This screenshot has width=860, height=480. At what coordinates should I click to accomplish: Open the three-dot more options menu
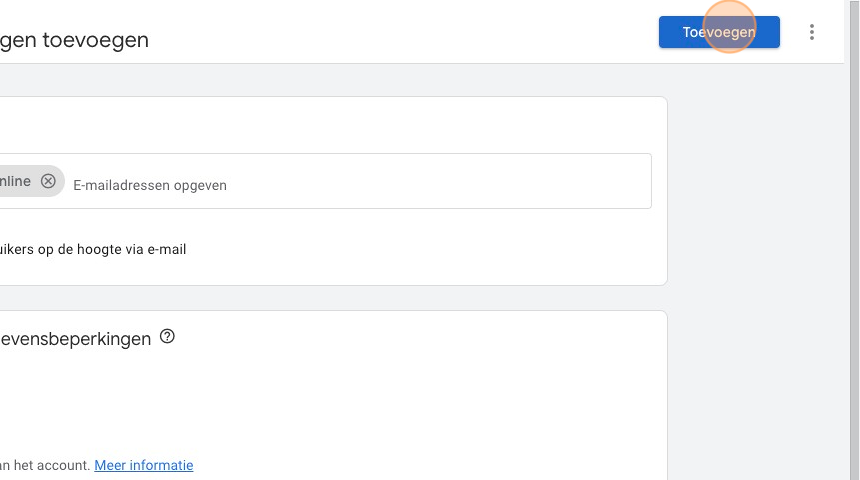[811, 32]
